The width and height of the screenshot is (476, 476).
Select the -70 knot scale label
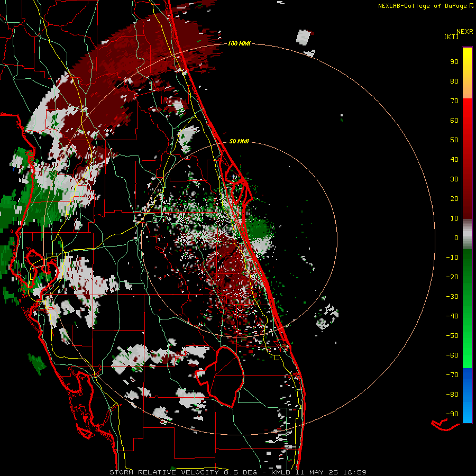452,375
